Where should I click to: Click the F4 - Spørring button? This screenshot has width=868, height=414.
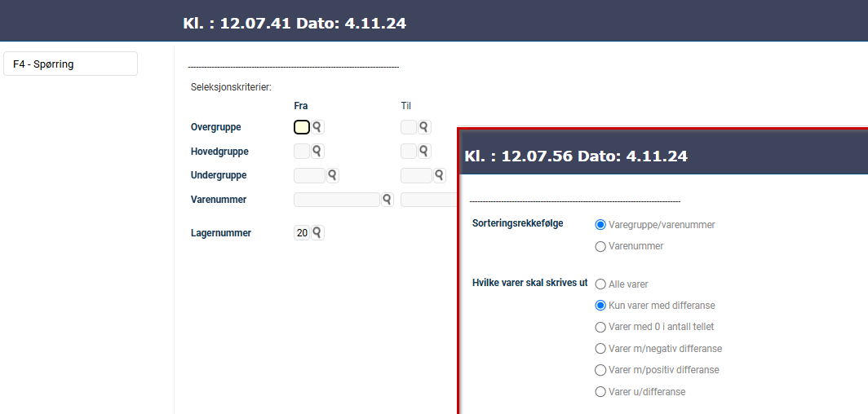pyautogui.click(x=70, y=64)
